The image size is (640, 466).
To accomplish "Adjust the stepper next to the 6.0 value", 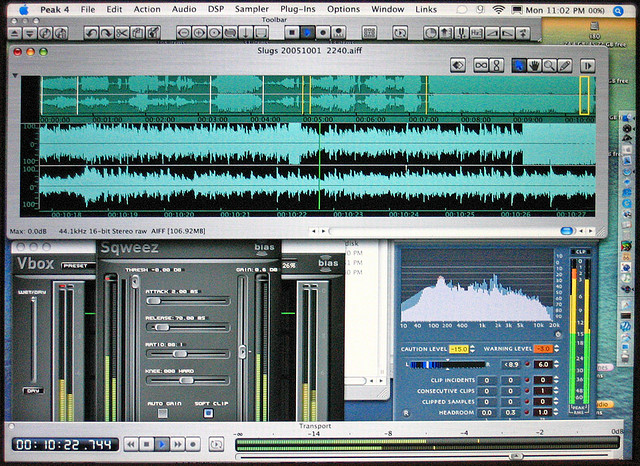I will (x=556, y=364).
